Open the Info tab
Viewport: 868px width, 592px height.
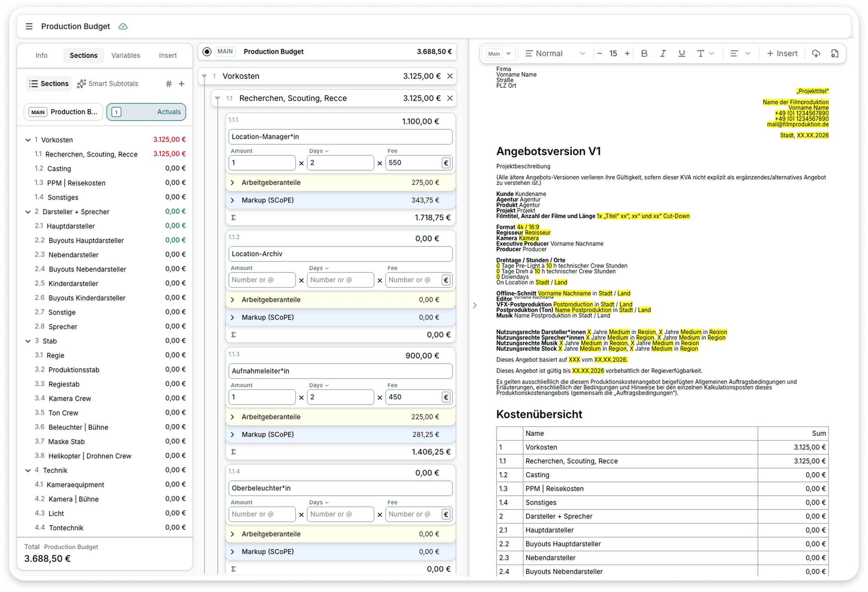[x=41, y=55]
